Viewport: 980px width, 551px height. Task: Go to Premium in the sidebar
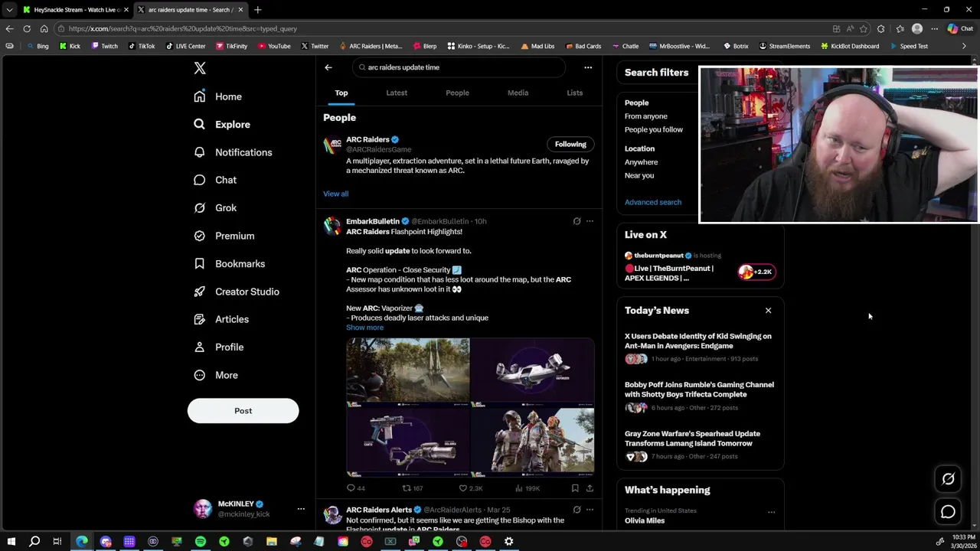click(x=224, y=236)
